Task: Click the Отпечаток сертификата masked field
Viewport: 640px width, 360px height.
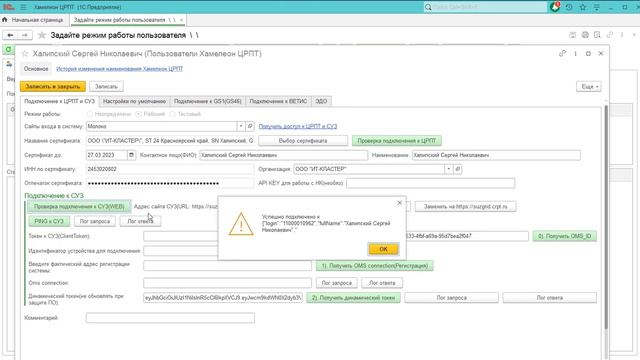Action: tap(170, 183)
